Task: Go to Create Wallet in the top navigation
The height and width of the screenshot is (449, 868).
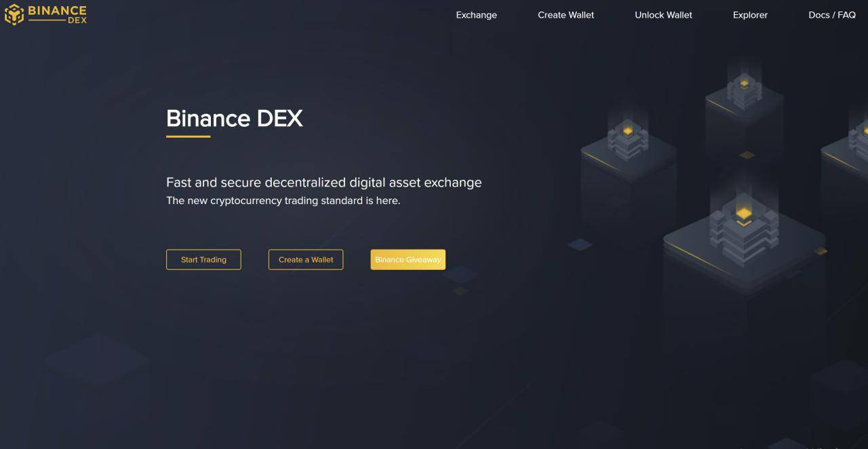Action: pyautogui.click(x=566, y=15)
